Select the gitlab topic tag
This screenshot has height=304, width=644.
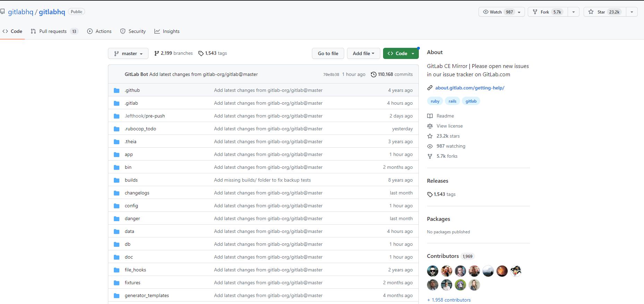coord(471,101)
